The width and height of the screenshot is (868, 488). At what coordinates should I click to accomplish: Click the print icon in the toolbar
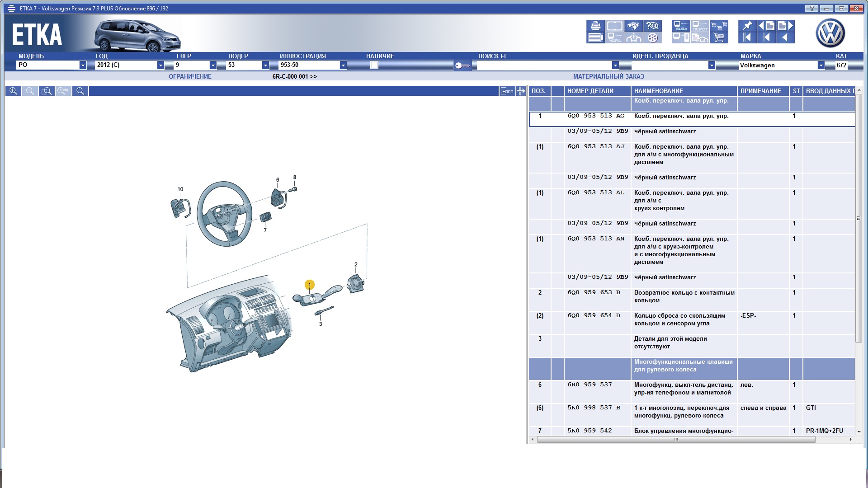pyautogui.click(x=595, y=26)
